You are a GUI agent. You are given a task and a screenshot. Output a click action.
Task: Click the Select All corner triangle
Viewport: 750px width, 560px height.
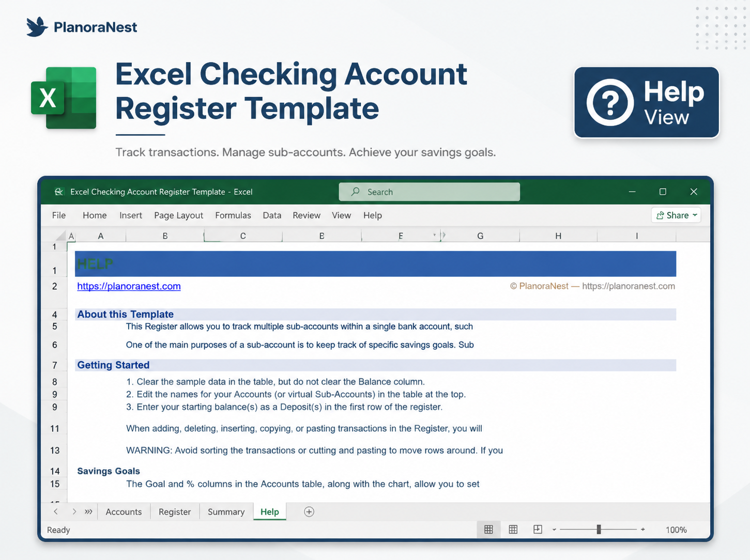pyautogui.click(x=61, y=237)
